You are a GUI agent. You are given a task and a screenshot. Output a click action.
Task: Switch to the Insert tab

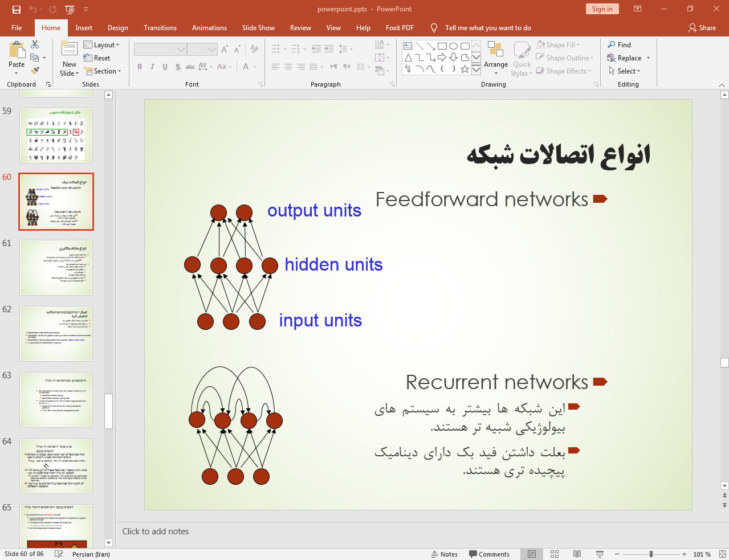[x=84, y=27]
